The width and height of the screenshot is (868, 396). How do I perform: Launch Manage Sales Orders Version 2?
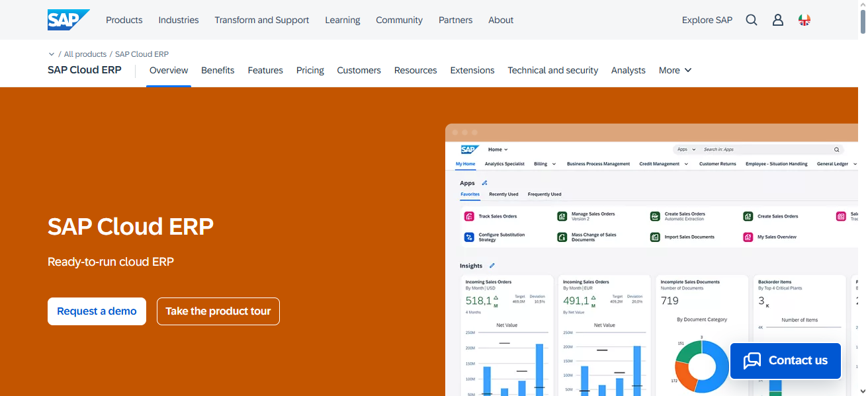coord(562,216)
